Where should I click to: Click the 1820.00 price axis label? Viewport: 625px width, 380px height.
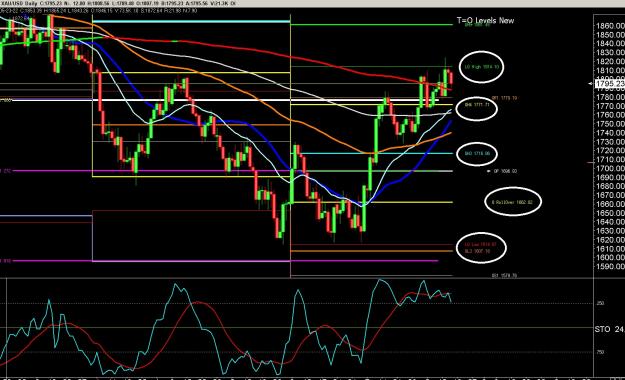click(x=610, y=61)
